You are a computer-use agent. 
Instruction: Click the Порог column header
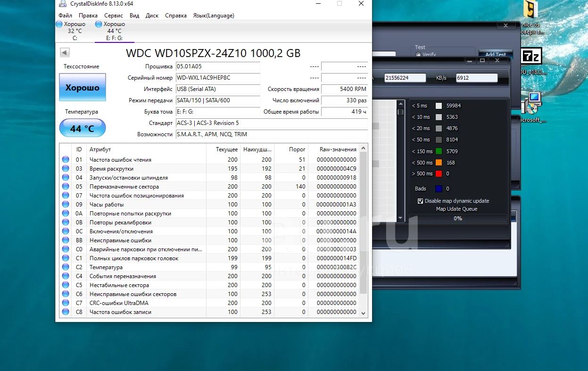pos(291,149)
